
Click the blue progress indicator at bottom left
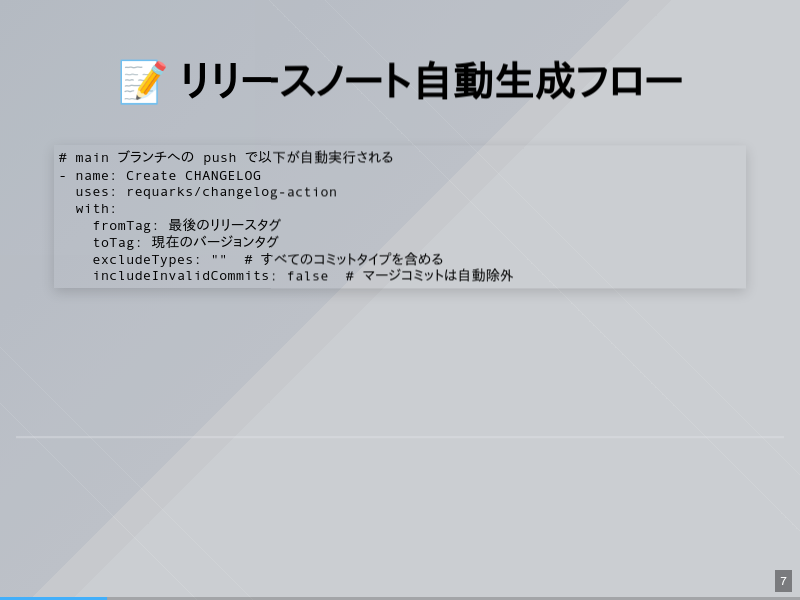pyautogui.click(x=55, y=598)
